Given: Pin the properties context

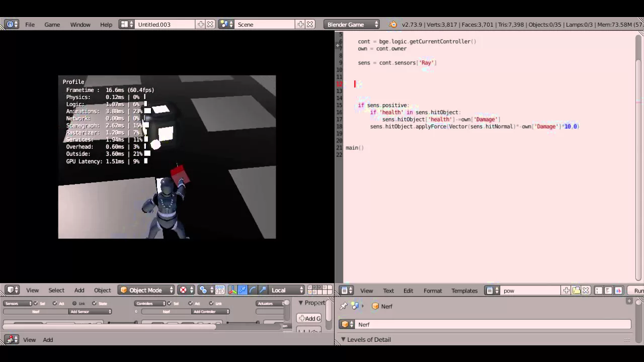Looking at the screenshot, I should pyautogui.click(x=344, y=306).
